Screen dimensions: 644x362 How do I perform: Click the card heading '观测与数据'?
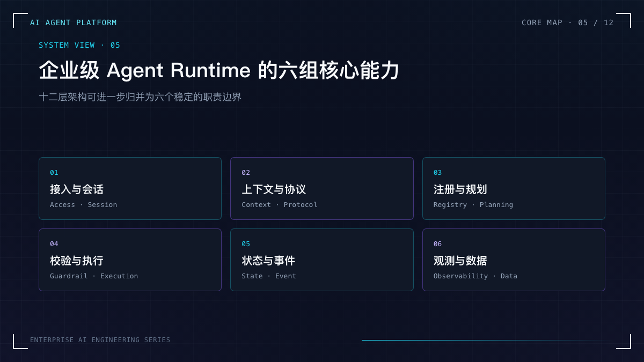(x=460, y=261)
